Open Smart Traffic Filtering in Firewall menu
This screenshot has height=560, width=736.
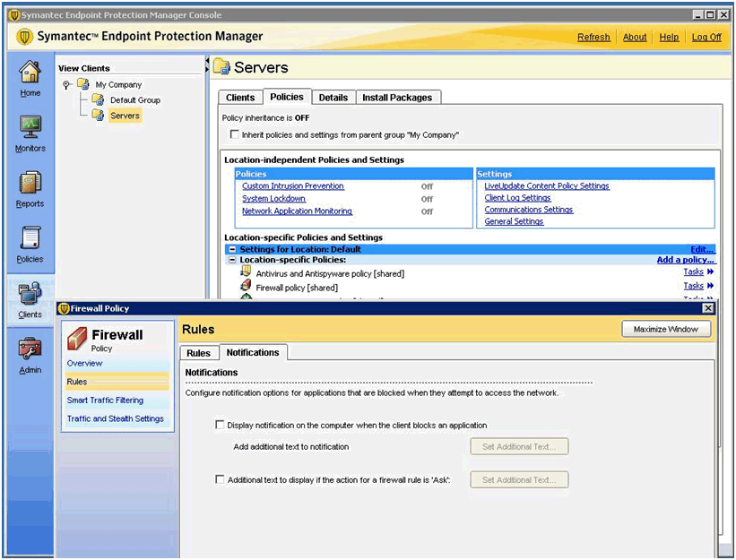tap(105, 401)
